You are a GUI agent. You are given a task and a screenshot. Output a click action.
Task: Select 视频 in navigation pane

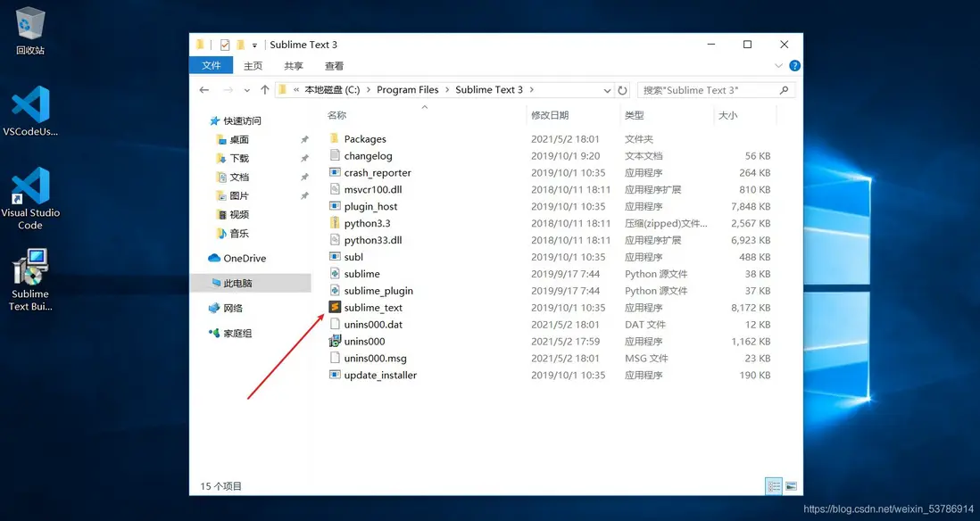[x=239, y=214]
